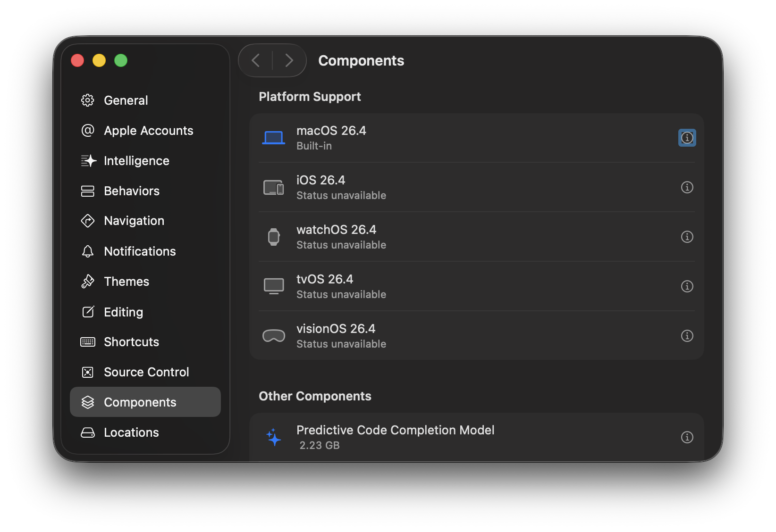Click the 'Components' window title
The width and height of the screenshot is (776, 532).
361,61
